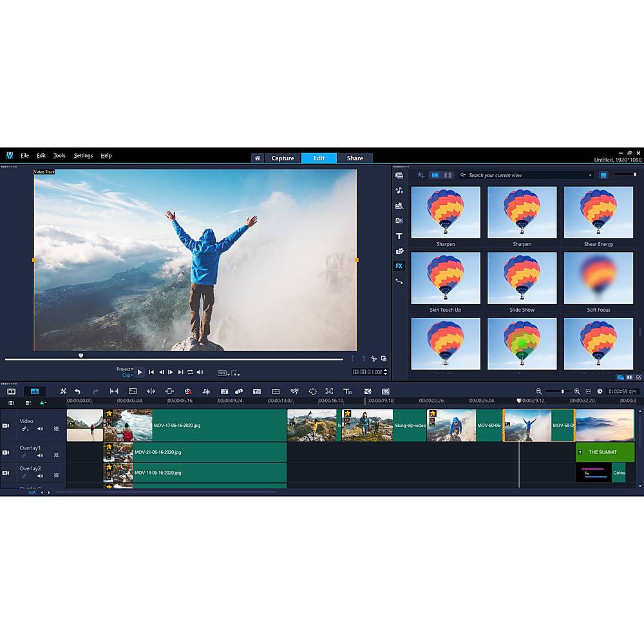Viewport: 644px width, 644px height.
Task: Click the Undo arrow in timeline toolbar
Action: [77, 391]
